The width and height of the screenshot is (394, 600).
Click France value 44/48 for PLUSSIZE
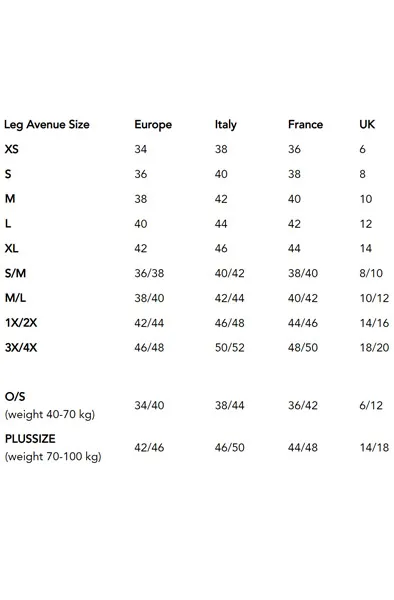303,447
